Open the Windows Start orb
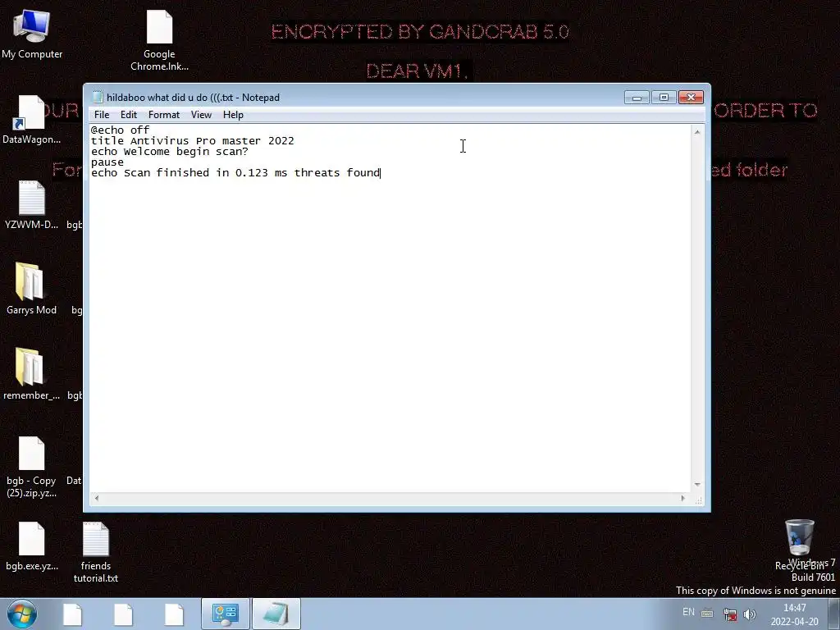The image size is (840, 630). [22, 614]
